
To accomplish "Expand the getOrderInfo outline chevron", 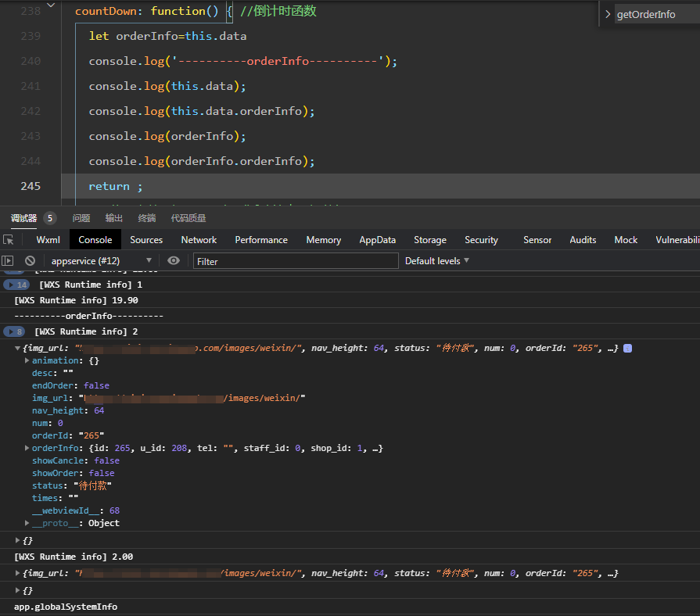I will click(x=608, y=14).
